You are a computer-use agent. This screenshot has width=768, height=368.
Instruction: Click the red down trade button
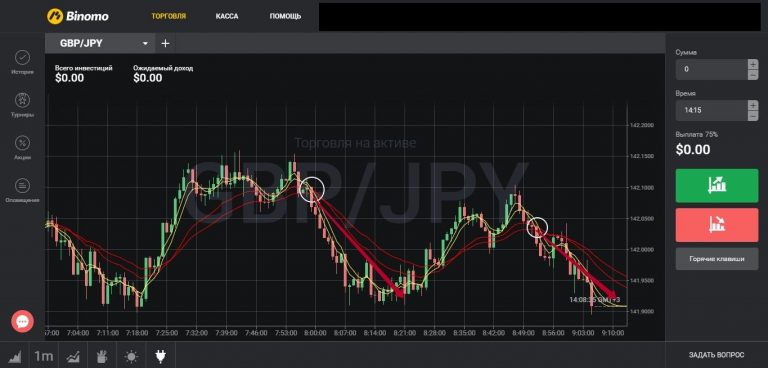click(x=717, y=225)
